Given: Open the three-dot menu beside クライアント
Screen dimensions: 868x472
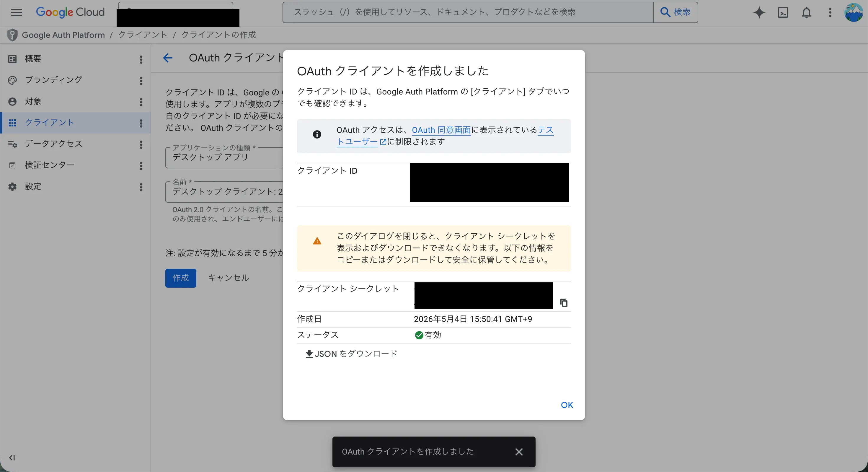Looking at the screenshot, I should click(141, 123).
